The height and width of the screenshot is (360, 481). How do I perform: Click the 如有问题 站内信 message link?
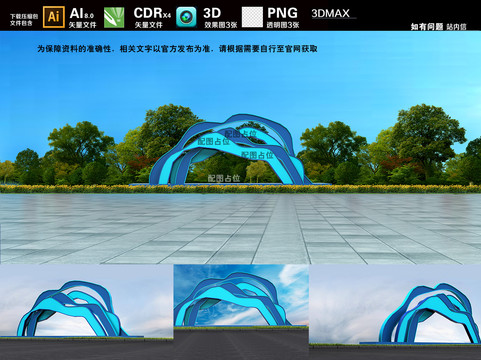[x=438, y=27]
